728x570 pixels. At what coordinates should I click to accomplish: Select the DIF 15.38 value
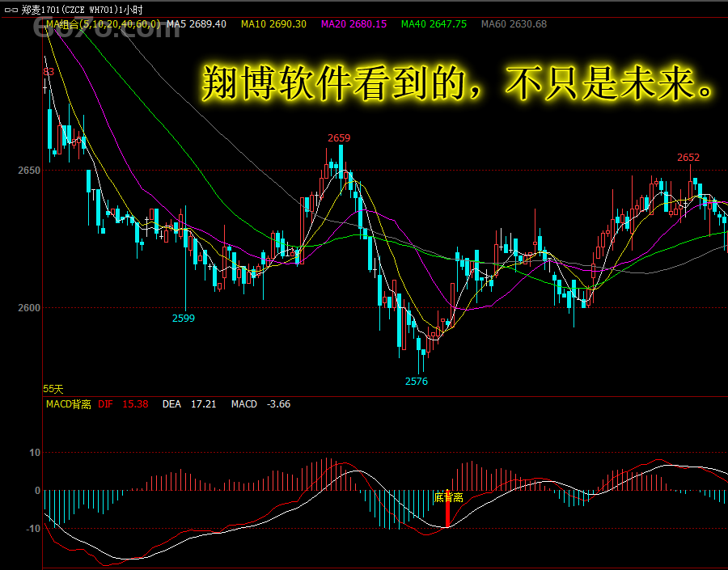click(x=123, y=404)
